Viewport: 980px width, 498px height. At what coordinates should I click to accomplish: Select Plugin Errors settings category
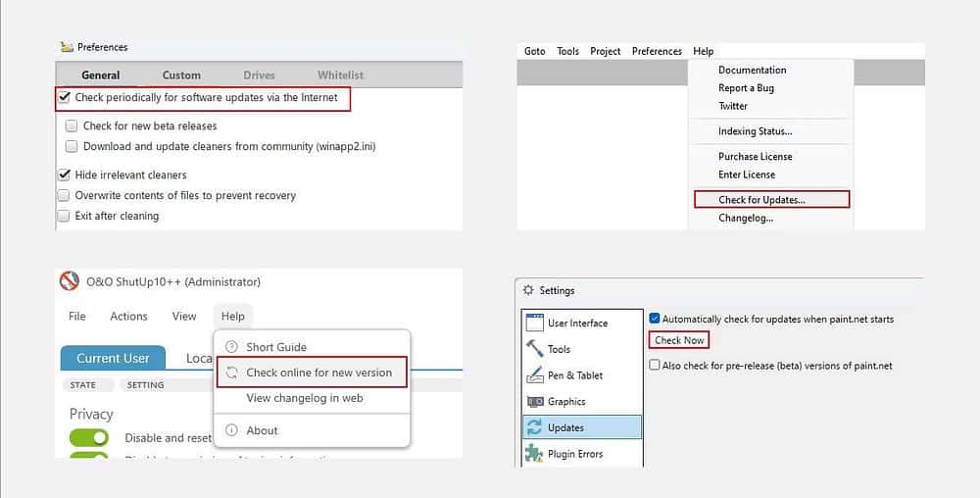point(582,454)
